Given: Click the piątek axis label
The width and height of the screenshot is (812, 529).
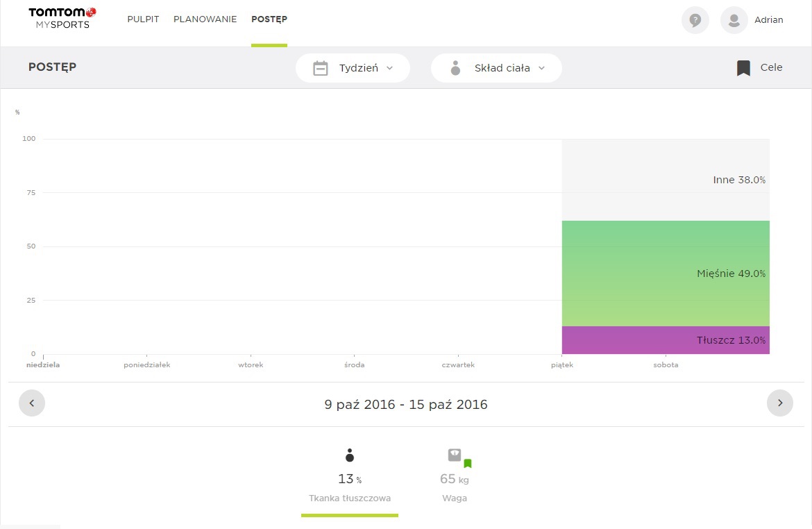Looking at the screenshot, I should point(562,364).
